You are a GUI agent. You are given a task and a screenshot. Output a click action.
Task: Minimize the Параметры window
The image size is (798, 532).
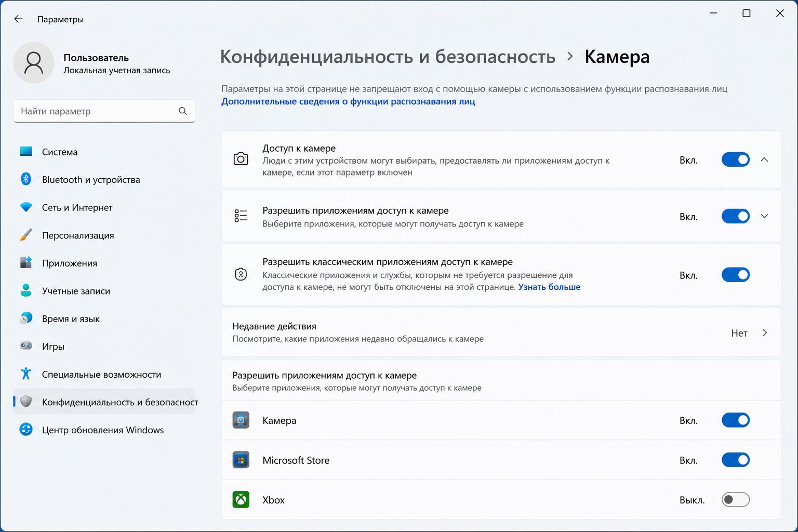[713, 14]
